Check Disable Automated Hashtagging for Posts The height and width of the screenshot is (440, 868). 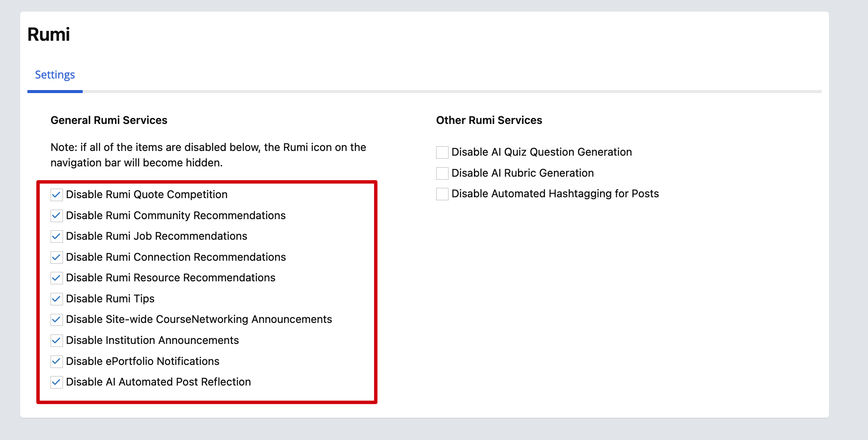pyautogui.click(x=442, y=194)
